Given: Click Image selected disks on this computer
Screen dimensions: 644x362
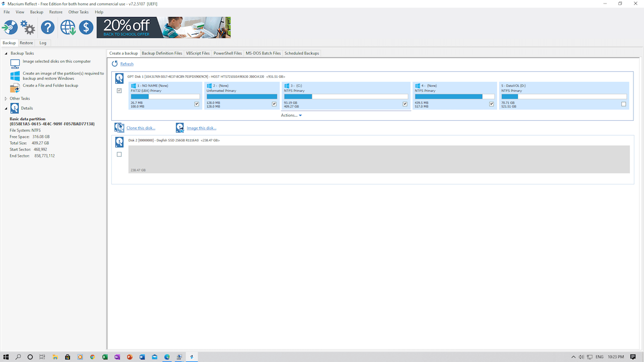Looking at the screenshot, I should point(56,61).
